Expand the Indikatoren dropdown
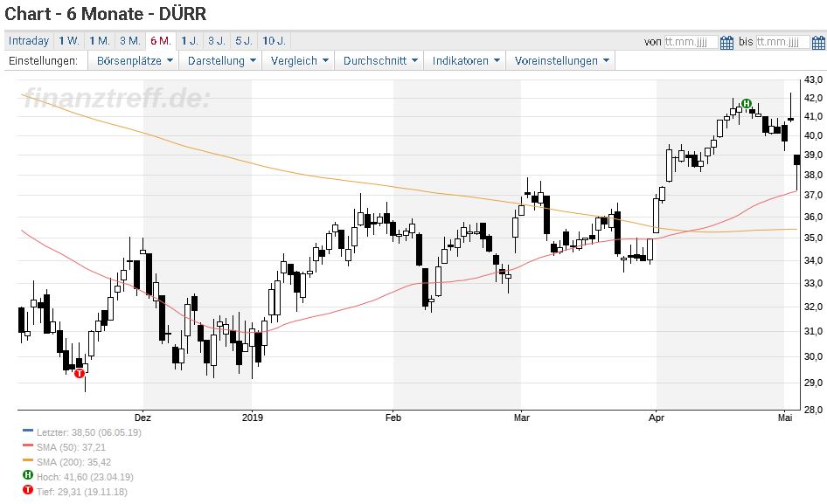 click(x=466, y=60)
